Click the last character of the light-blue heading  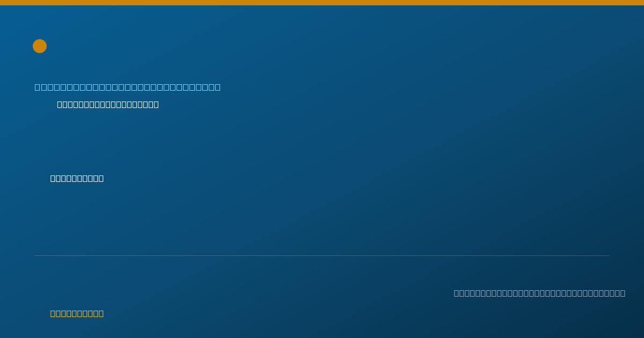click(x=217, y=87)
